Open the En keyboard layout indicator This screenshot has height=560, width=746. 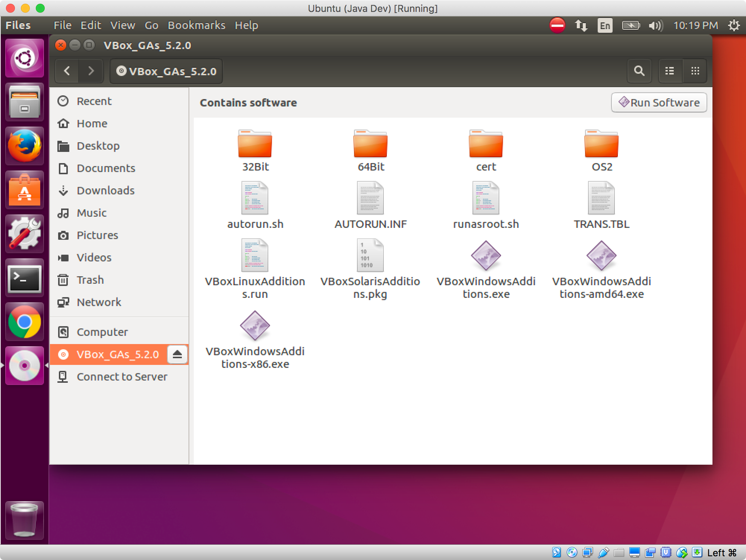605,25
